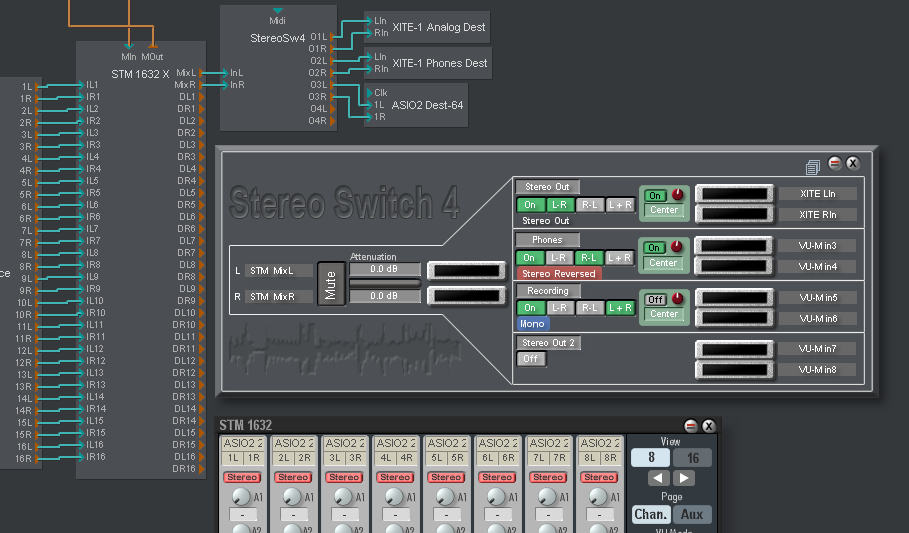Click the Stereo Out 2 label button
The height and width of the screenshot is (533, 909).
click(x=548, y=343)
